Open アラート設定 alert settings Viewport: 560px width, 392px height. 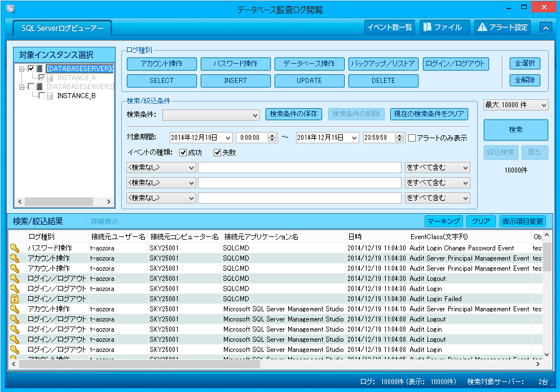click(502, 27)
